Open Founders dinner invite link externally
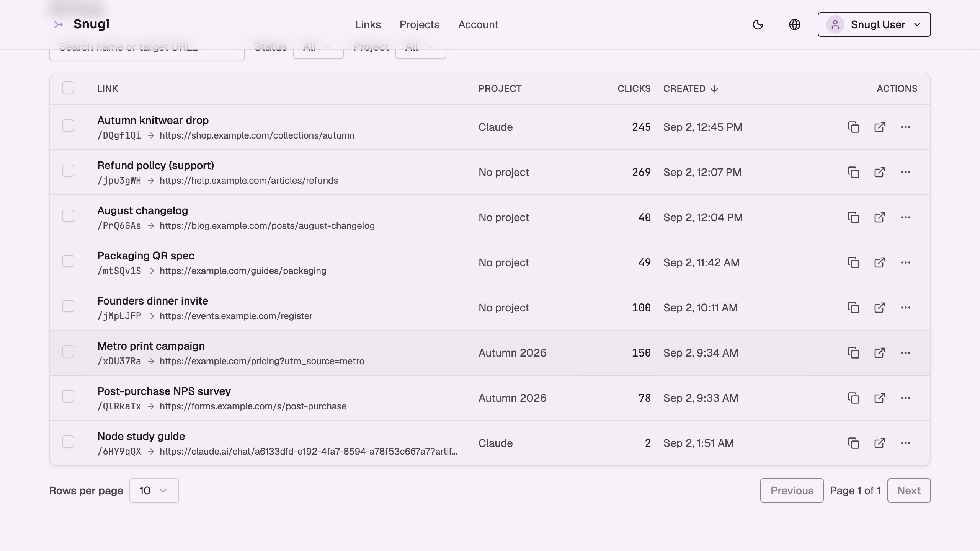Viewport: 980px width, 551px height. pyautogui.click(x=880, y=308)
